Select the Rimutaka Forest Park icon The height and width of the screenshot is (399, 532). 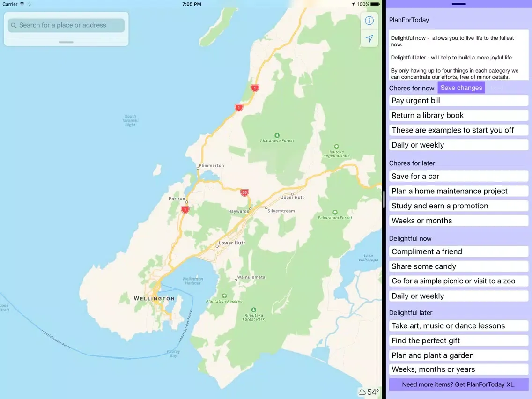[253, 310]
